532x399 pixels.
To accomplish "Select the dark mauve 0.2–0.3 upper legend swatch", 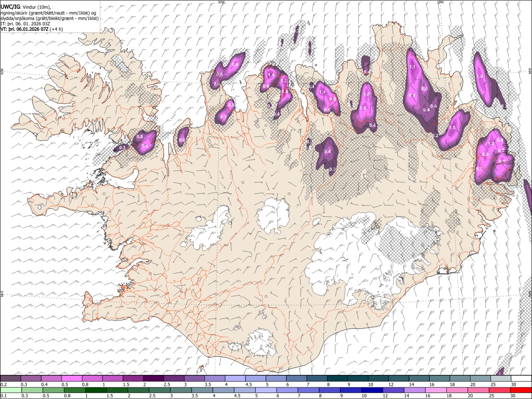I will pos(10,378).
